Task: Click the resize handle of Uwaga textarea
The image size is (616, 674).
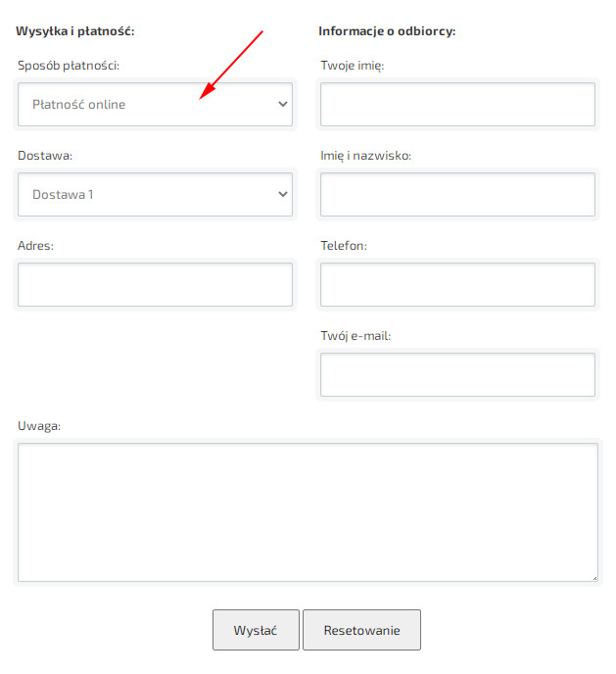Action: (x=593, y=578)
